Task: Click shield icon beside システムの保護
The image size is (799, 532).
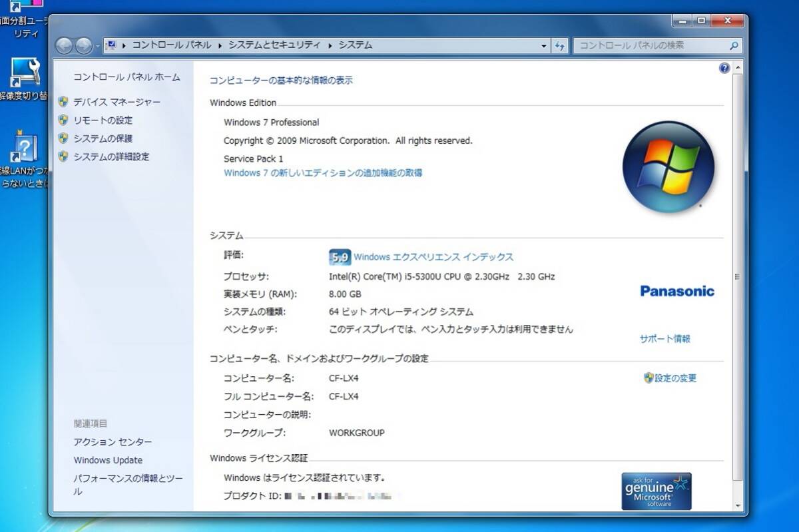Action: coord(63,138)
